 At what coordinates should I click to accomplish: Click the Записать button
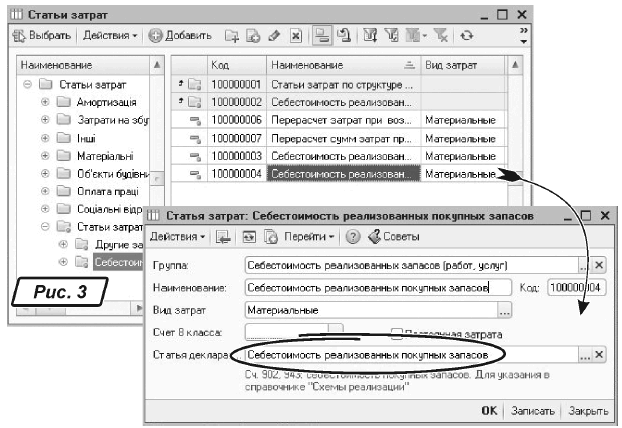click(531, 410)
